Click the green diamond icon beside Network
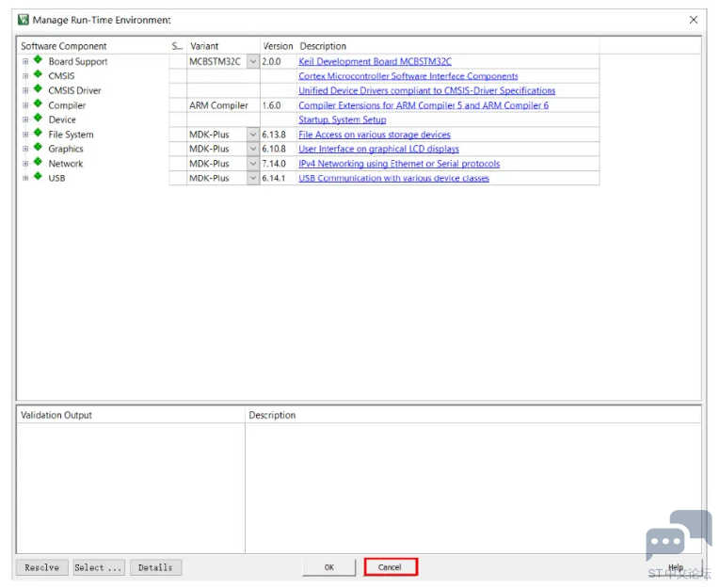 [38, 162]
